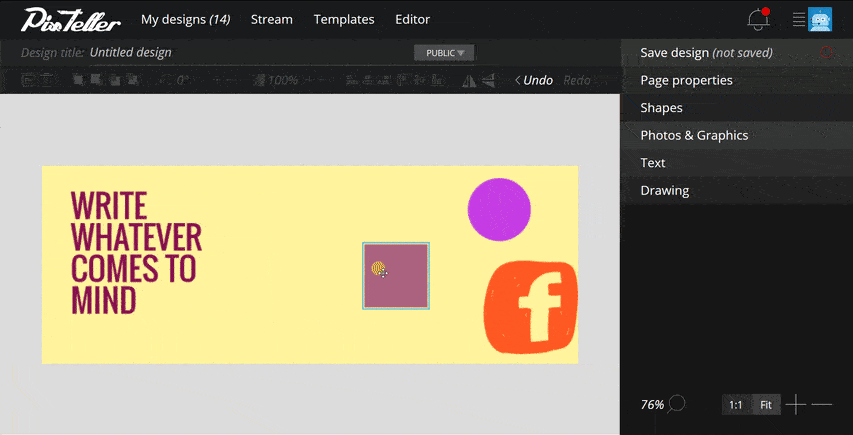This screenshot has width=853, height=435.
Task: Expand the Shapes panel
Action: click(x=737, y=108)
